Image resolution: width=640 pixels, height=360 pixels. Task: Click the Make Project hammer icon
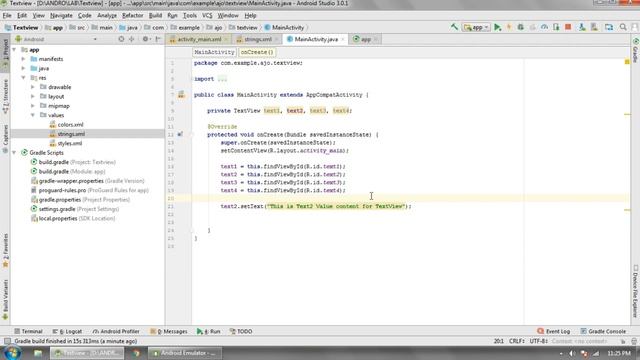tap(454, 27)
